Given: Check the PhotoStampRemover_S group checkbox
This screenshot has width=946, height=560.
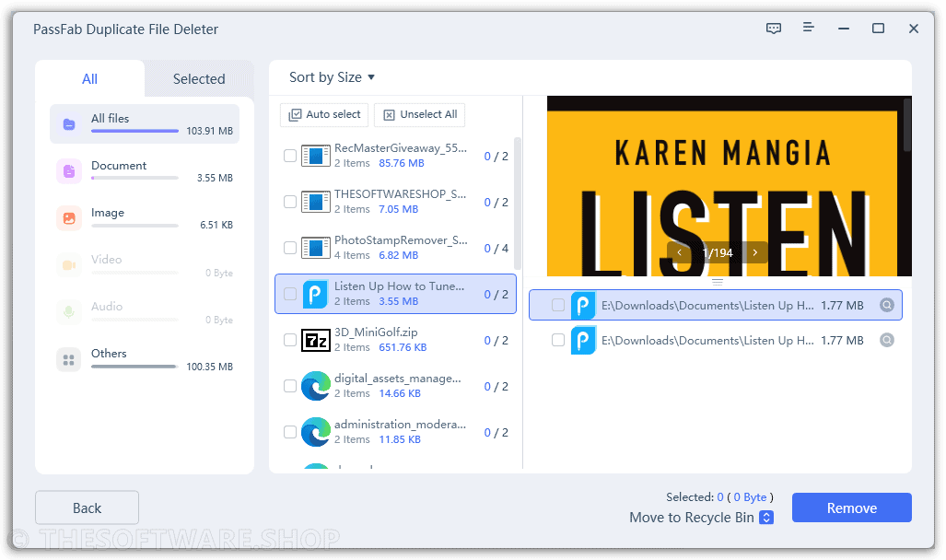Looking at the screenshot, I should click(x=290, y=248).
